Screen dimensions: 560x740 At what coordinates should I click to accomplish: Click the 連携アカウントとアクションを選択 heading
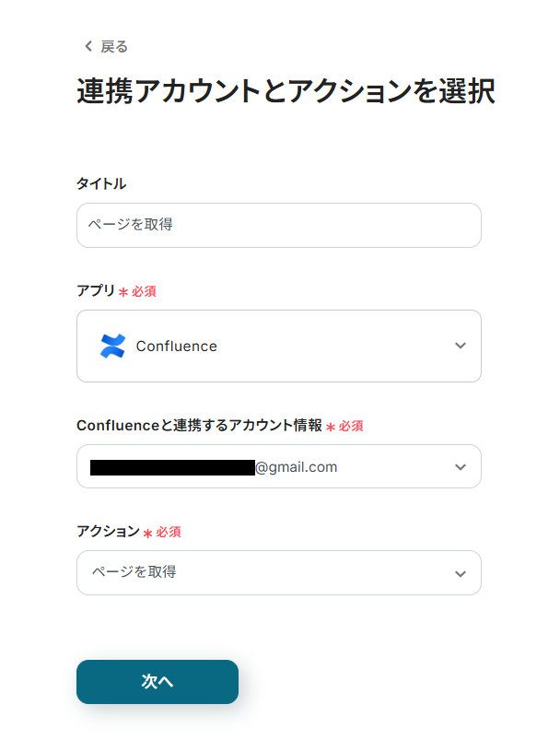[286, 91]
